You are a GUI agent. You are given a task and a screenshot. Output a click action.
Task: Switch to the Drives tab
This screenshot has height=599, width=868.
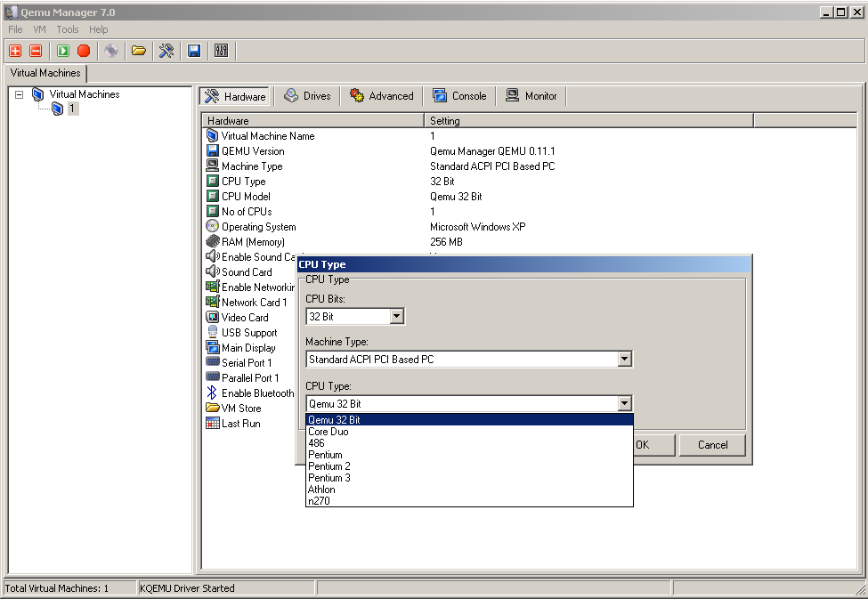307,96
